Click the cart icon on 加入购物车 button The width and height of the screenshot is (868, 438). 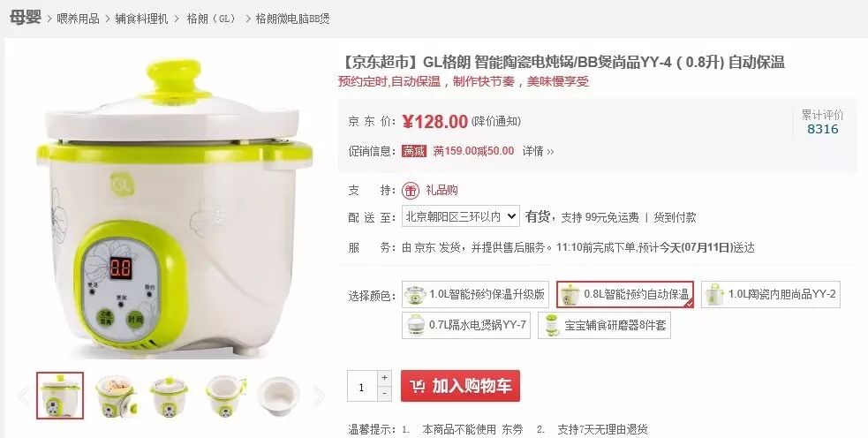(418, 386)
